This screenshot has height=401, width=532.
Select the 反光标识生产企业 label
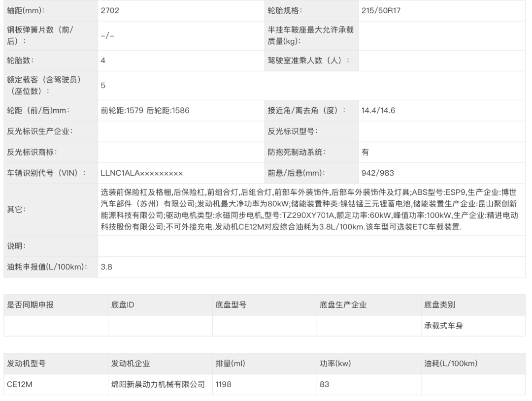click(x=40, y=131)
